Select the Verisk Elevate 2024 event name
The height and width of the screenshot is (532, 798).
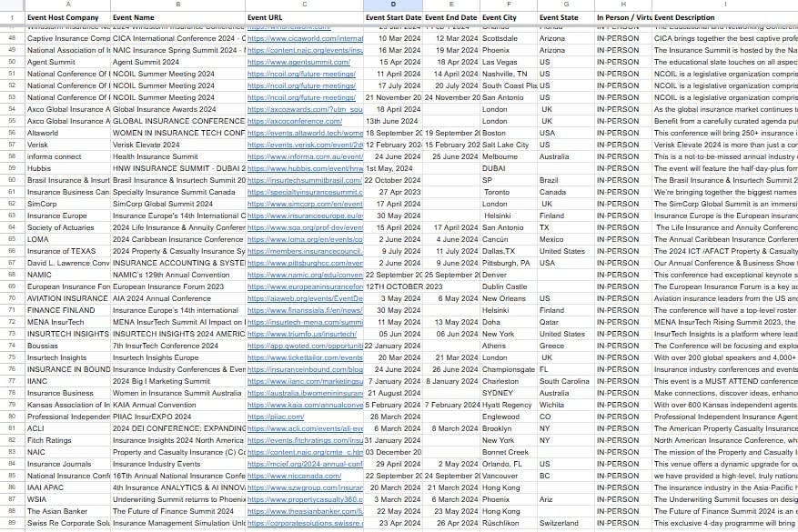[x=177, y=145]
